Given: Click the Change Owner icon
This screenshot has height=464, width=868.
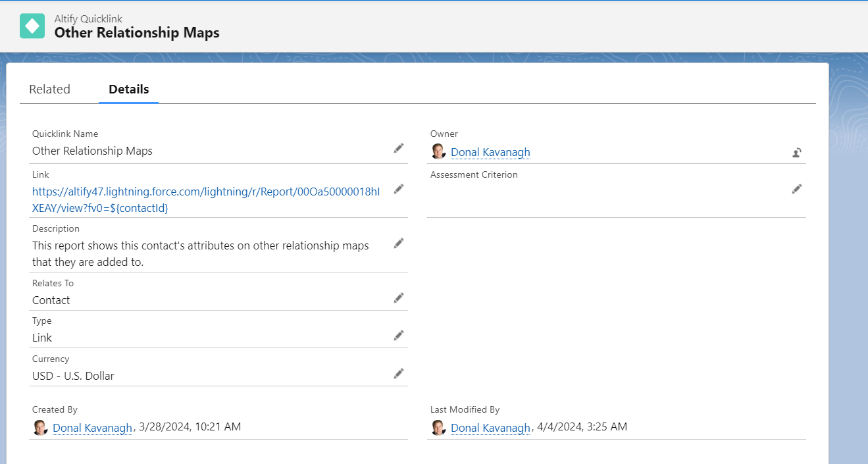Looking at the screenshot, I should tap(797, 153).
